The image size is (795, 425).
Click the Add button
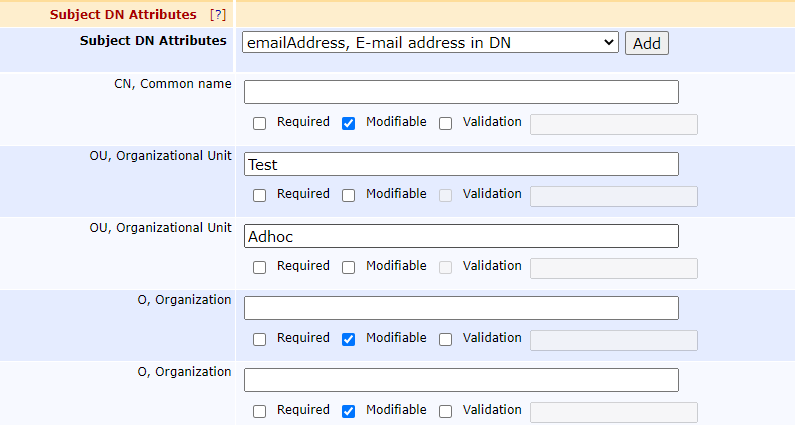(x=646, y=43)
